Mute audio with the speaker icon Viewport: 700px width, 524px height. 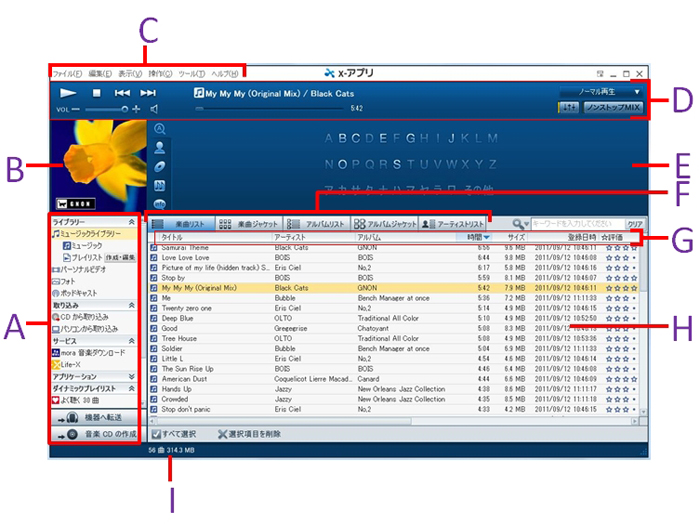point(155,108)
